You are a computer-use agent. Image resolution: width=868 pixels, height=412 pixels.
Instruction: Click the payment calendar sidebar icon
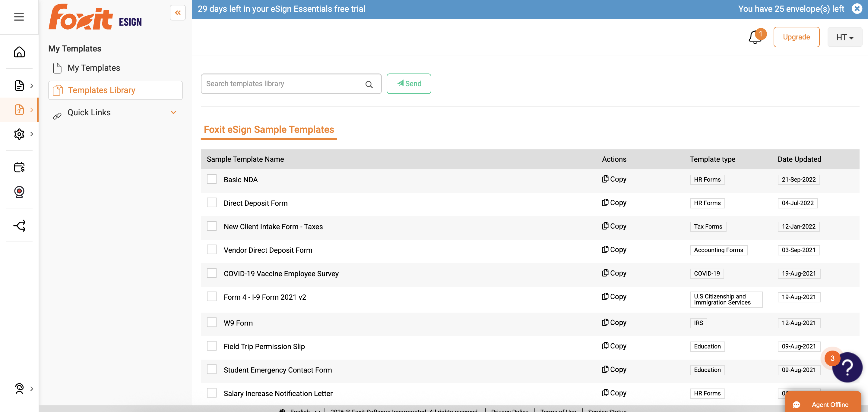pyautogui.click(x=19, y=167)
